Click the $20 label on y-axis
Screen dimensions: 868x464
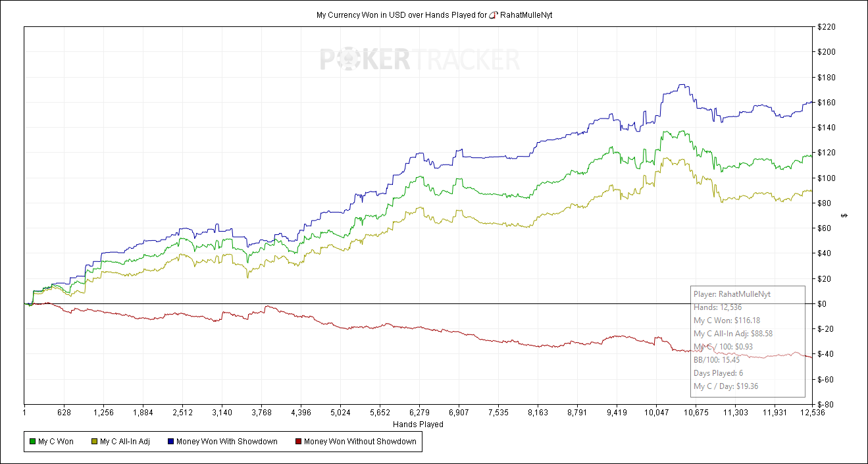(x=825, y=278)
